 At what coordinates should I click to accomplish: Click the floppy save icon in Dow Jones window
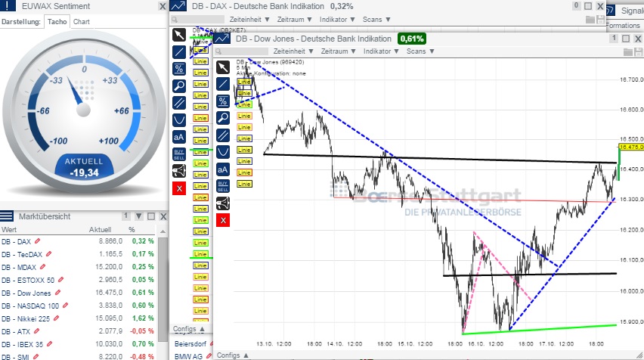(638, 51)
